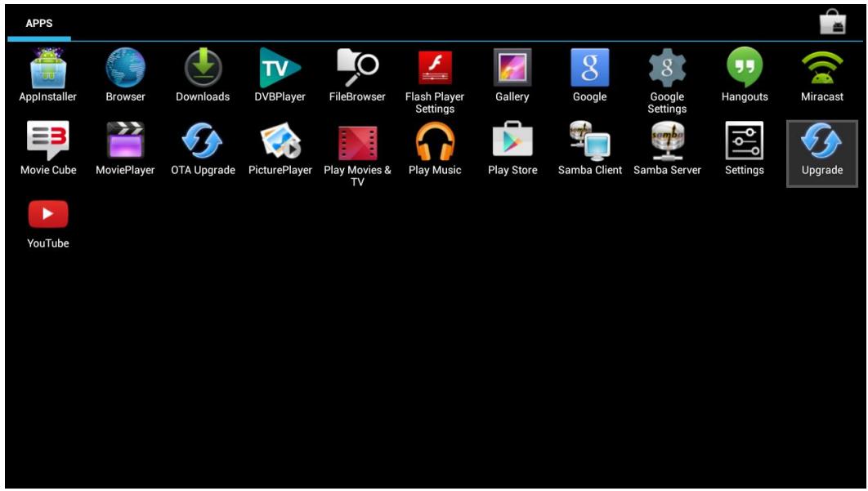
Task: Open the FileBrowser app
Action: 358,74
